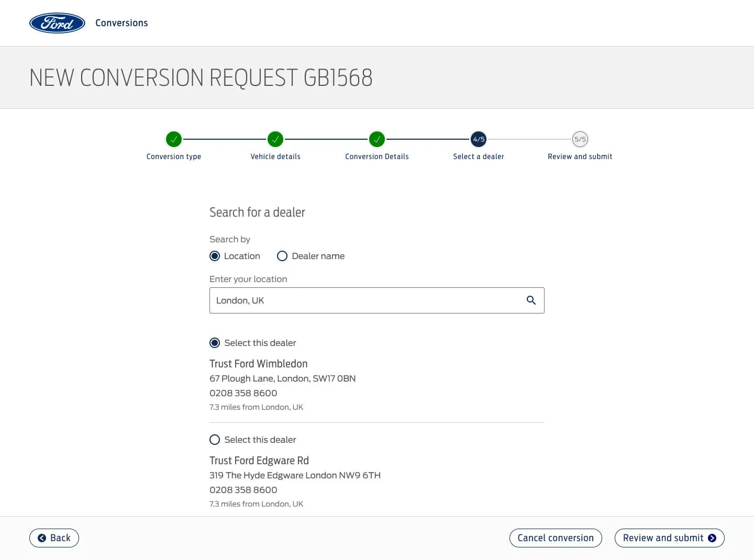The width and height of the screenshot is (754, 560).
Task: Click the Search for a dealer heading
Action: 257,212
